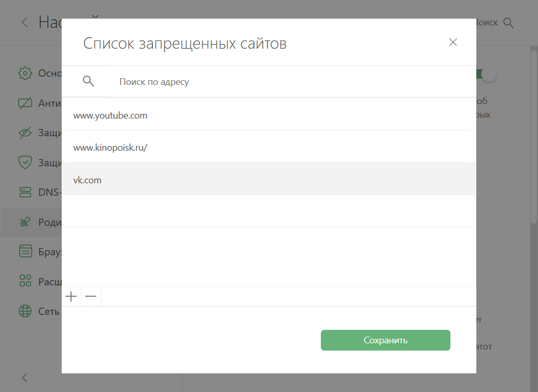The height and width of the screenshot is (392, 538).
Task: Save list with the Сохранить button
Action: pyautogui.click(x=385, y=340)
